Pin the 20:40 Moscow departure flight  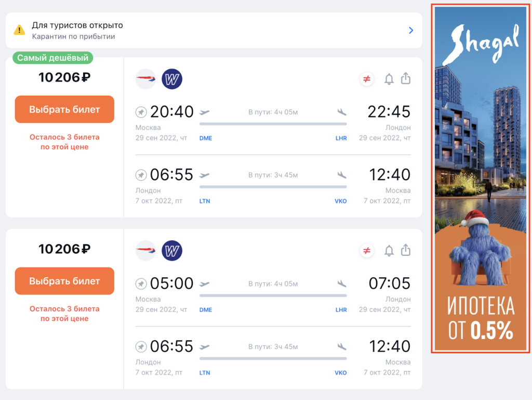pos(141,112)
